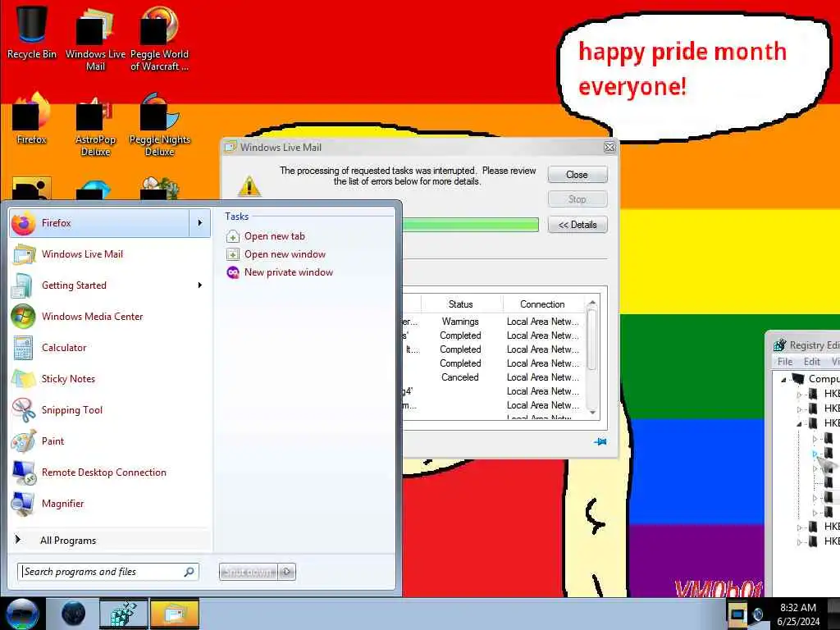Click the blue pin icon in mail dialog

pos(600,442)
